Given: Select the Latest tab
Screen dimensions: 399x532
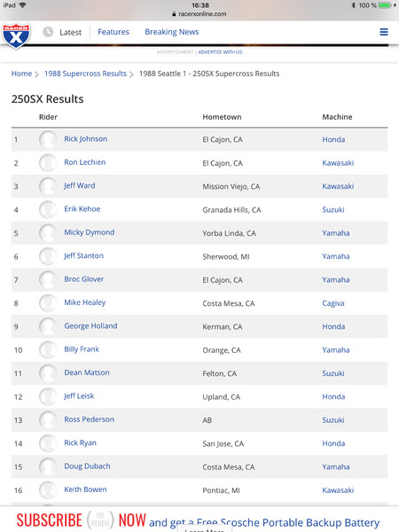Looking at the screenshot, I should tap(71, 32).
